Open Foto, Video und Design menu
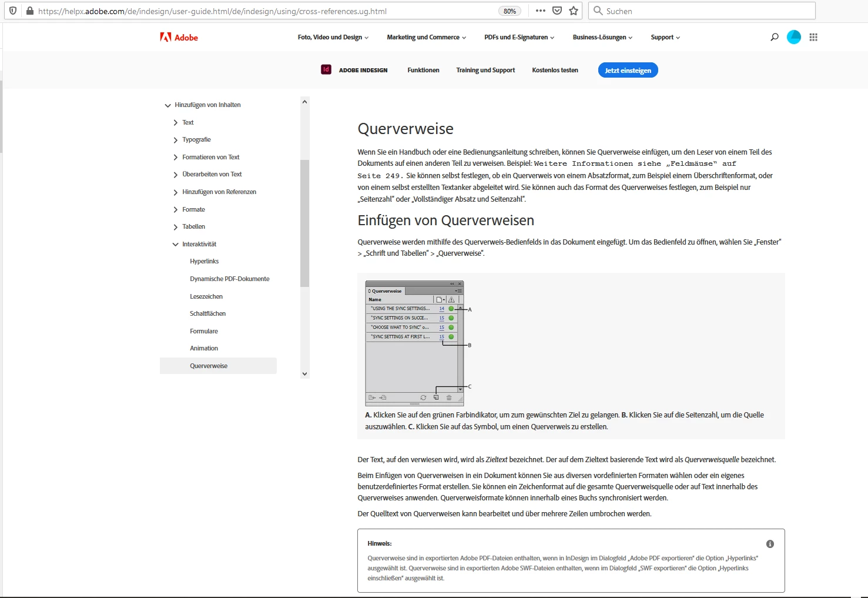This screenshot has width=868, height=598. (x=333, y=37)
